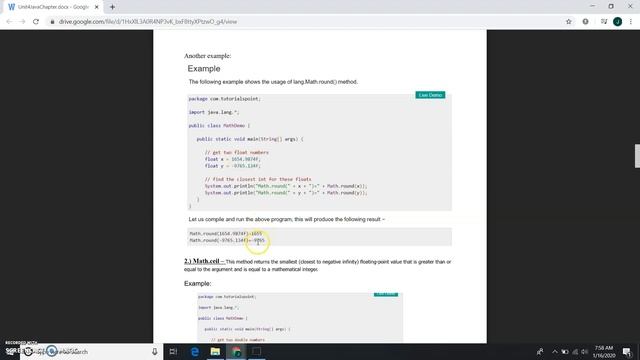Click 'Let us compile and run' sentence
640x360 pixels.
coord(287,219)
